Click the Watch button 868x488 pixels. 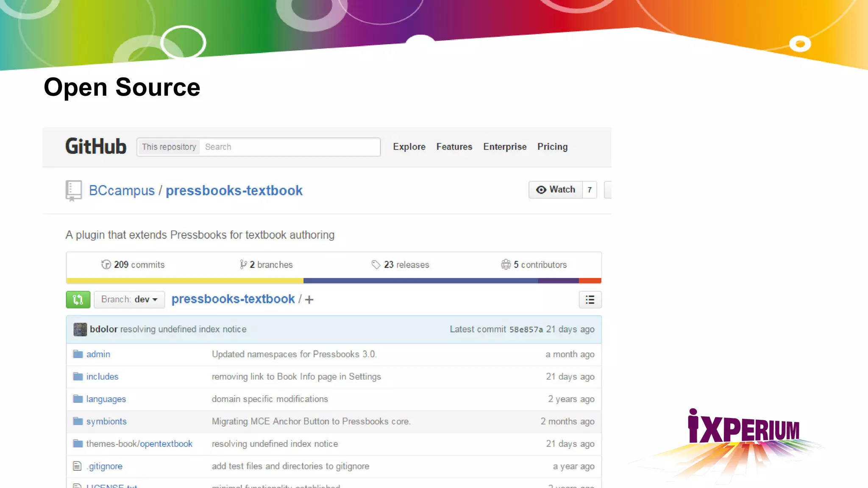tap(556, 190)
